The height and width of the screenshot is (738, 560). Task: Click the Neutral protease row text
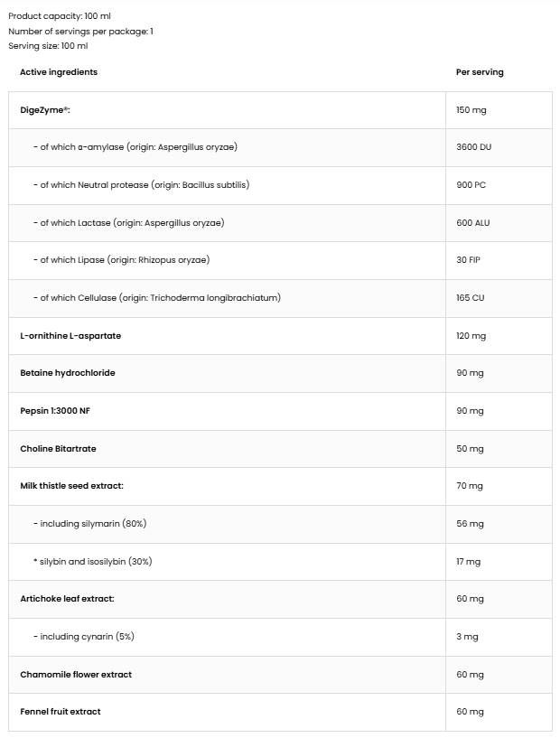tap(141, 185)
